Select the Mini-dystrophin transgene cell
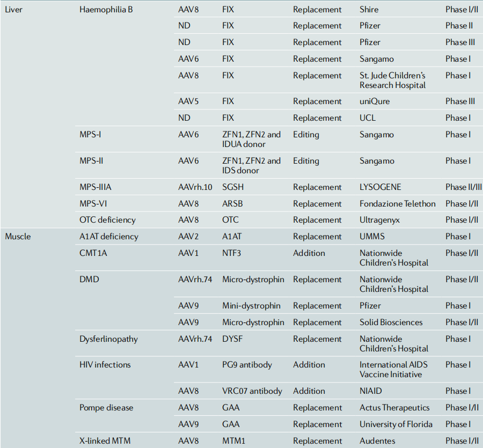 point(251,306)
